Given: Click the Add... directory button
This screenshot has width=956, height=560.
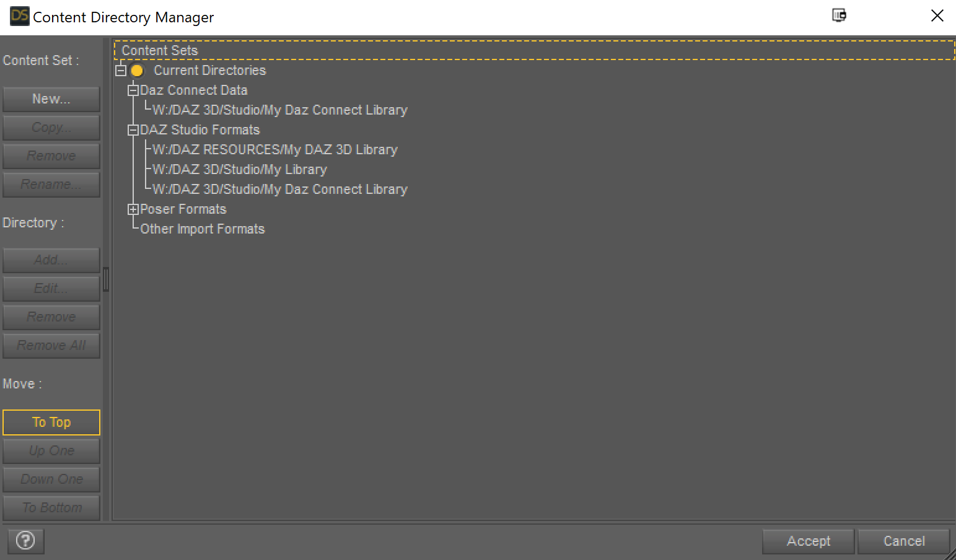Looking at the screenshot, I should pos(51,260).
